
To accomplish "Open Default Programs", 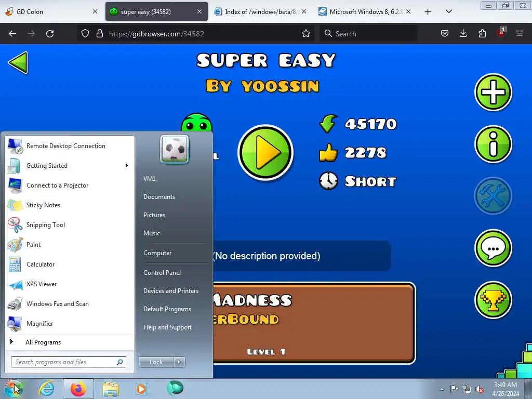I will (x=167, y=309).
